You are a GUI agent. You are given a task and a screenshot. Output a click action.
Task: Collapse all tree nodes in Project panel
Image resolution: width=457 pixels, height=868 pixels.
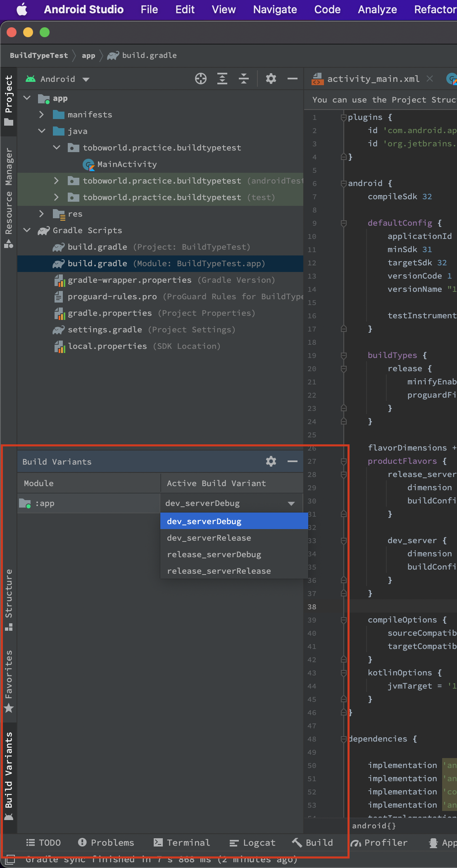pyautogui.click(x=244, y=79)
